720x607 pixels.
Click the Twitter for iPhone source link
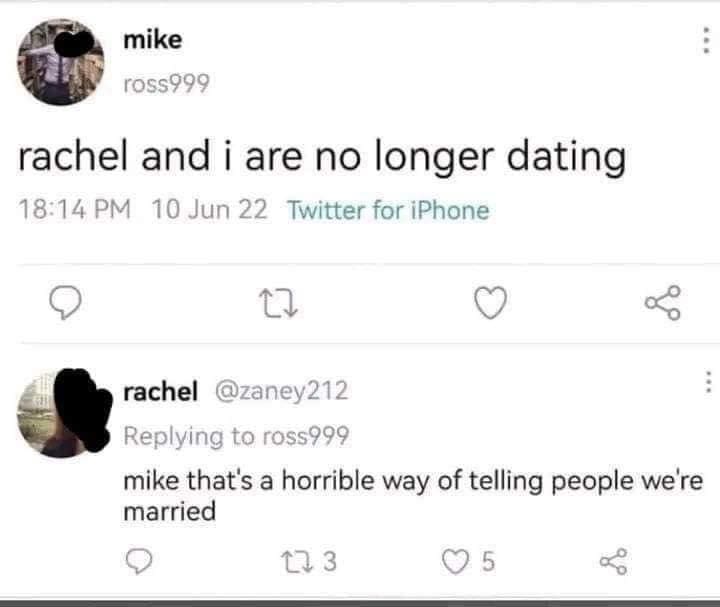pos(388,211)
